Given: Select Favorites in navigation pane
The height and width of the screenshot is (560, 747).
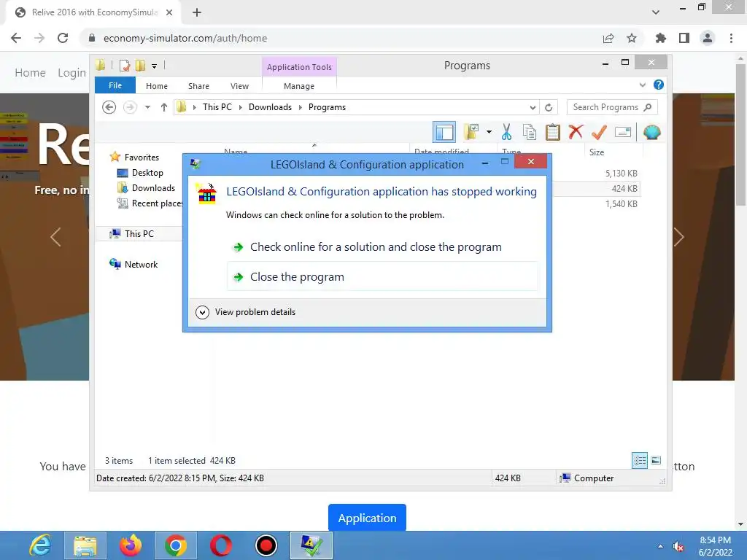Looking at the screenshot, I should click(x=142, y=157).
